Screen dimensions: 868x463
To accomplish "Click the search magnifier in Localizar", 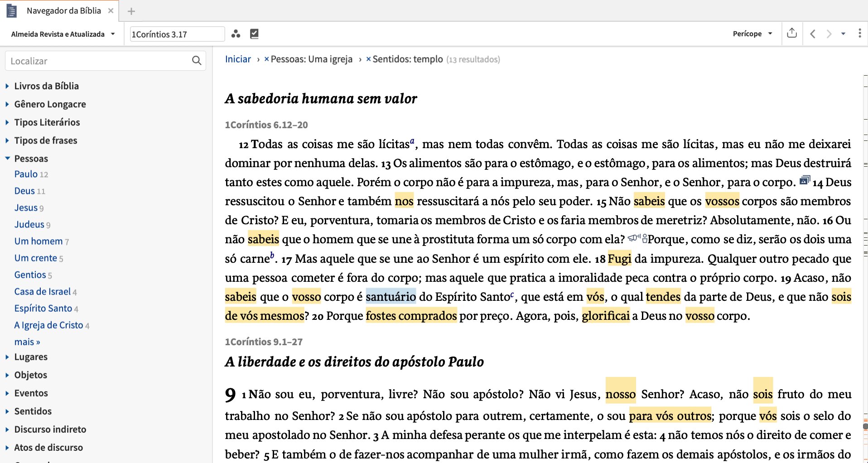I will pyautogui.click(x=197, y=61).
